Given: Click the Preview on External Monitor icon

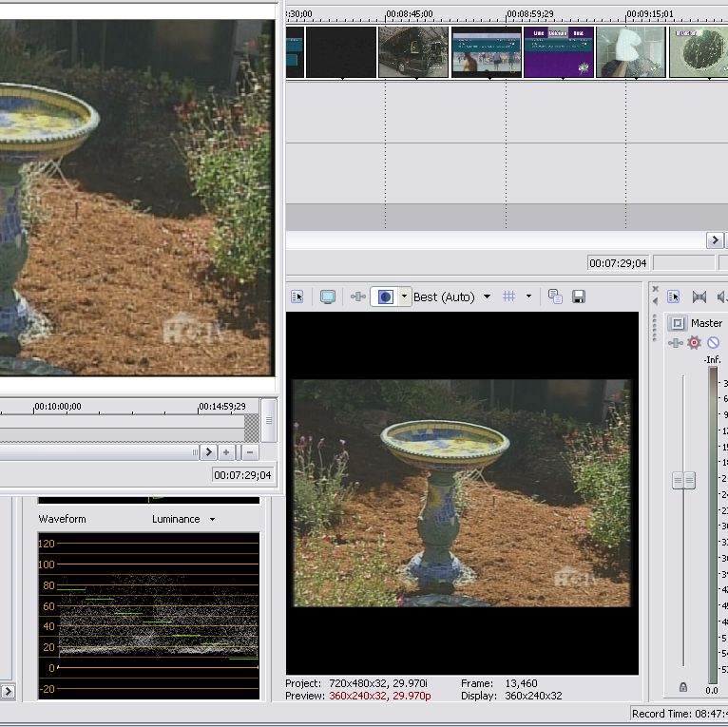Looking at the screenshot, I should pos(328,297).
